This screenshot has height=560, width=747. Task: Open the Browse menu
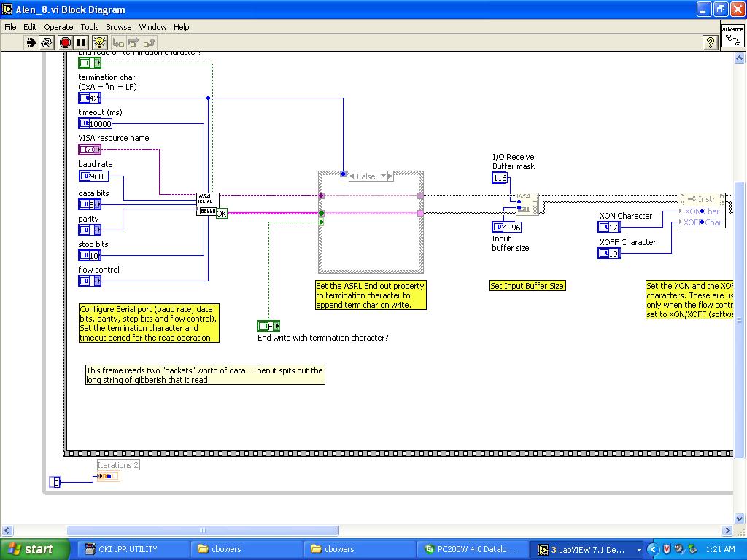pyautogui.click(x=119, y=27)
